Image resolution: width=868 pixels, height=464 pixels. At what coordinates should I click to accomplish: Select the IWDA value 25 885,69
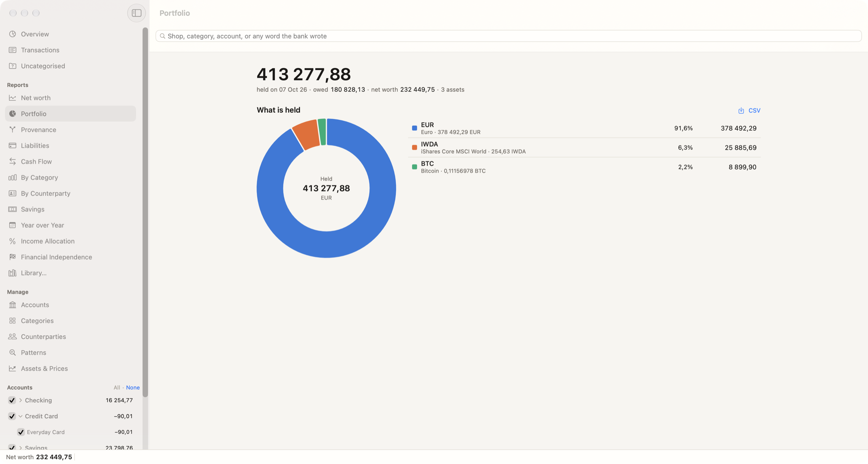coord(740,147)
